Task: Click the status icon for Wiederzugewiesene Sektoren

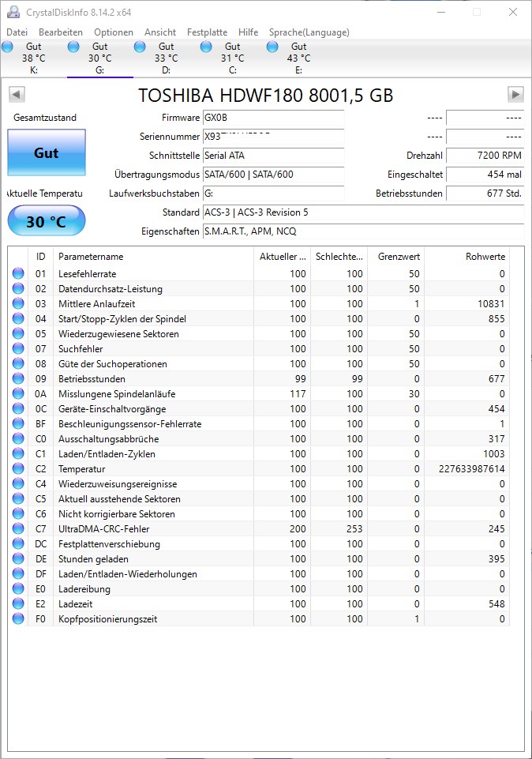Action: (18, 333)
